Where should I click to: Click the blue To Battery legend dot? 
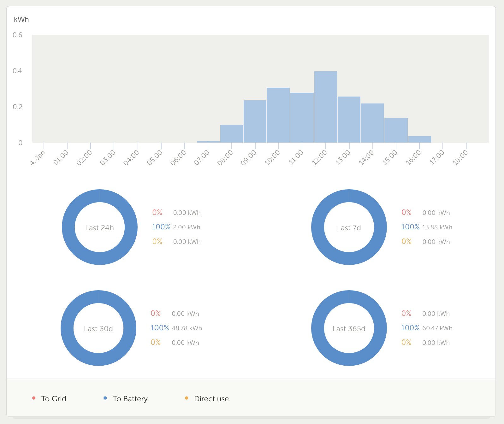tap(105, 398)
